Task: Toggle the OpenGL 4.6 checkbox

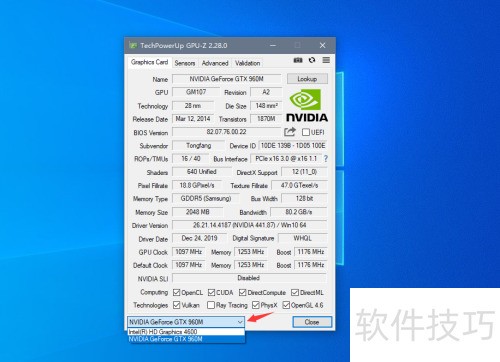Action: [286, 305]
